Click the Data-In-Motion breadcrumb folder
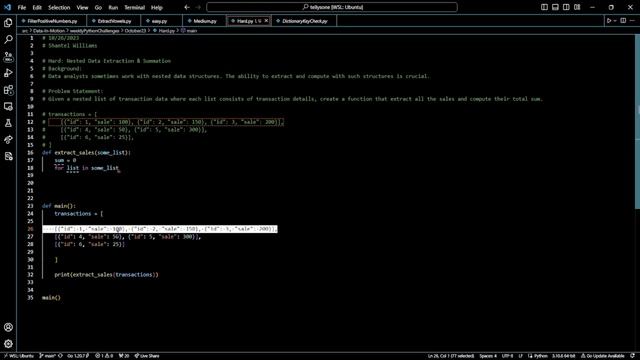Screen dimensions: 640x360 tap(49, 31)
